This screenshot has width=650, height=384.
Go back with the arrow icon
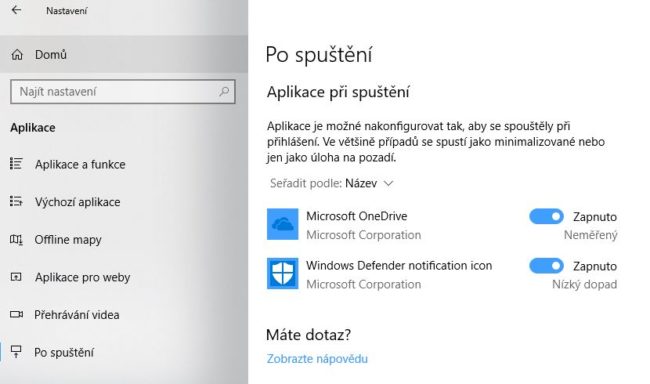[16, 10]
